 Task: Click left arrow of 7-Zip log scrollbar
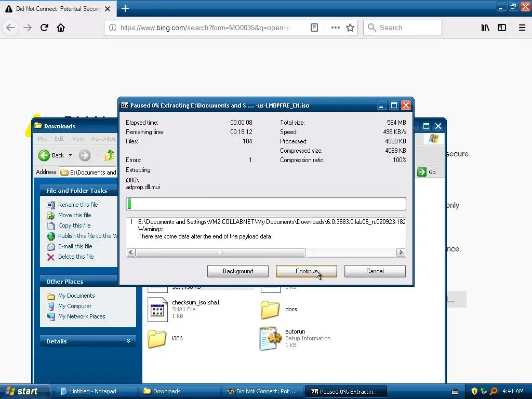pos(131,252)
